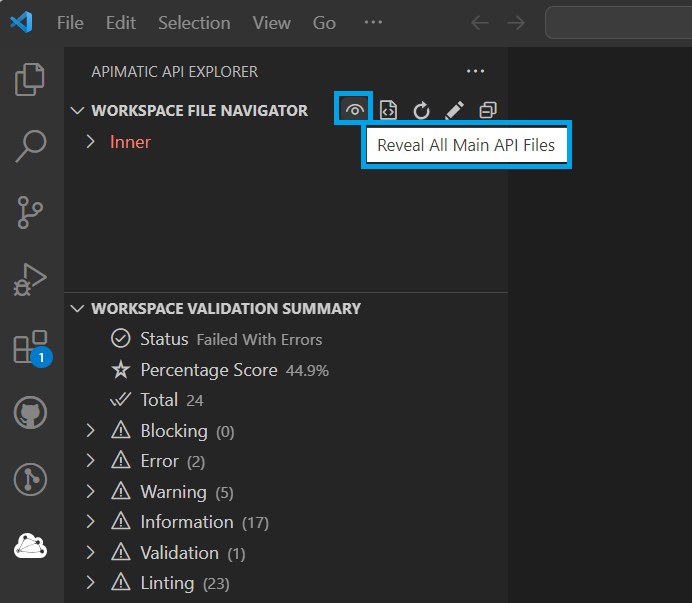Open Extensions view with update badge

32,348
